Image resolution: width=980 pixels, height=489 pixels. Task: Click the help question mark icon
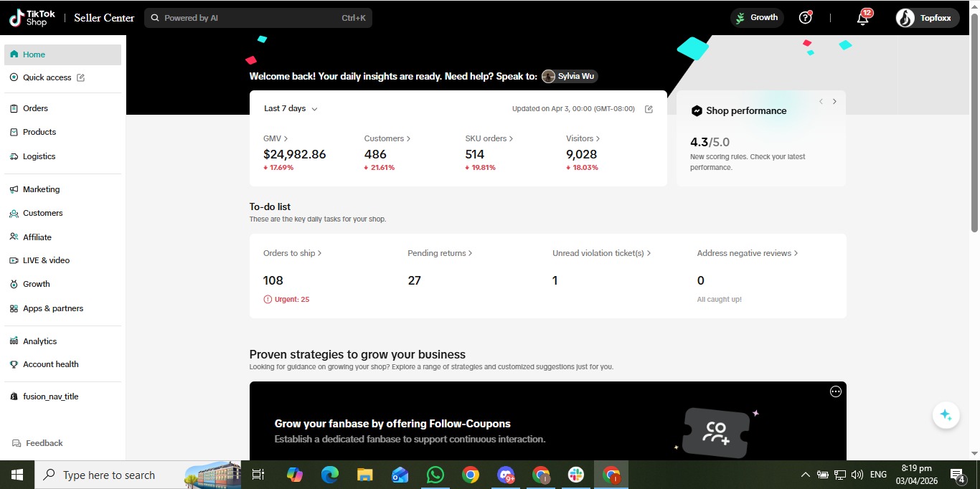[x=805, y=18]
